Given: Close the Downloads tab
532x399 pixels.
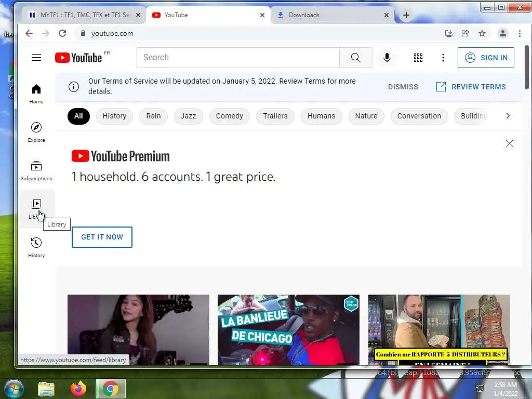Looking at the screenshot, I should [x=386, y=15].
